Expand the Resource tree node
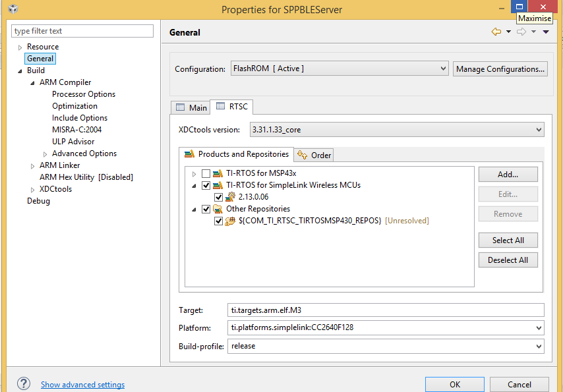Screen dimensions: 563x392 (20, 47)
